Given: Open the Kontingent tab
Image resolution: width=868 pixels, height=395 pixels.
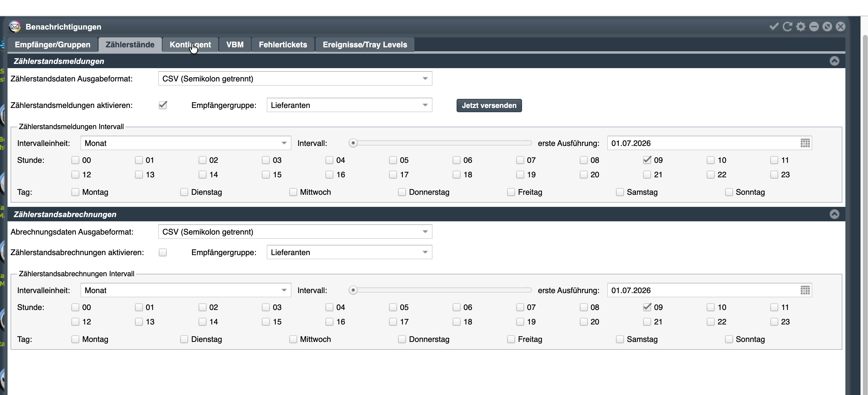Looking at the screenshot, I should pyautogui.click(x=190, y=45).
